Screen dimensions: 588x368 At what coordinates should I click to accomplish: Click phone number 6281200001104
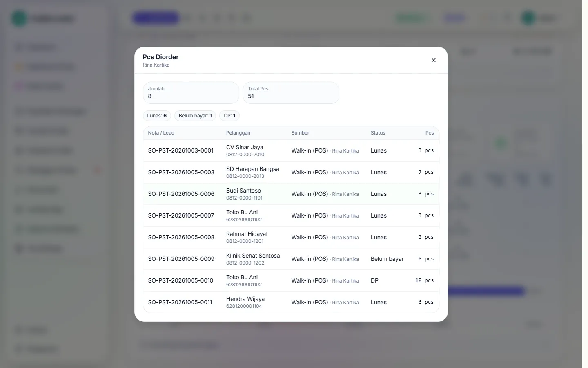coord(244,306)
